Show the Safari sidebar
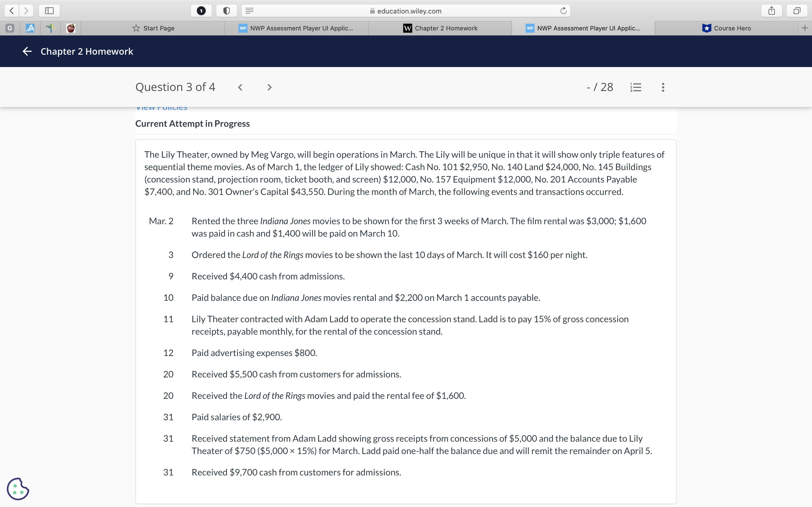Image resolution: width=812 pixels, height=507 pixels. [x=49, y=11]
